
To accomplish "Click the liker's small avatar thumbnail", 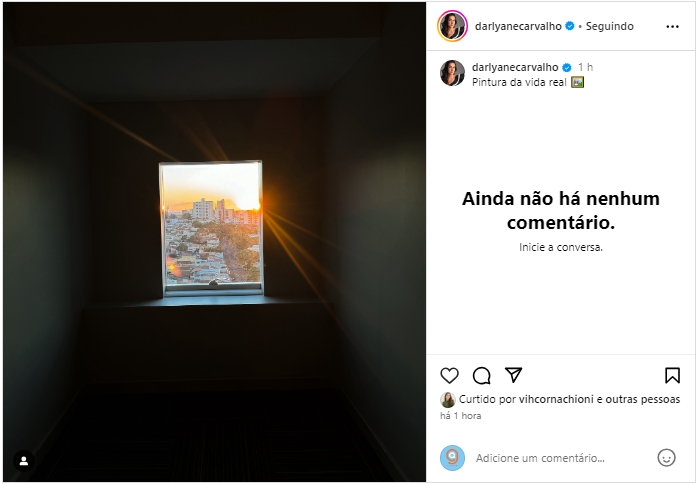I will [448, 400].
